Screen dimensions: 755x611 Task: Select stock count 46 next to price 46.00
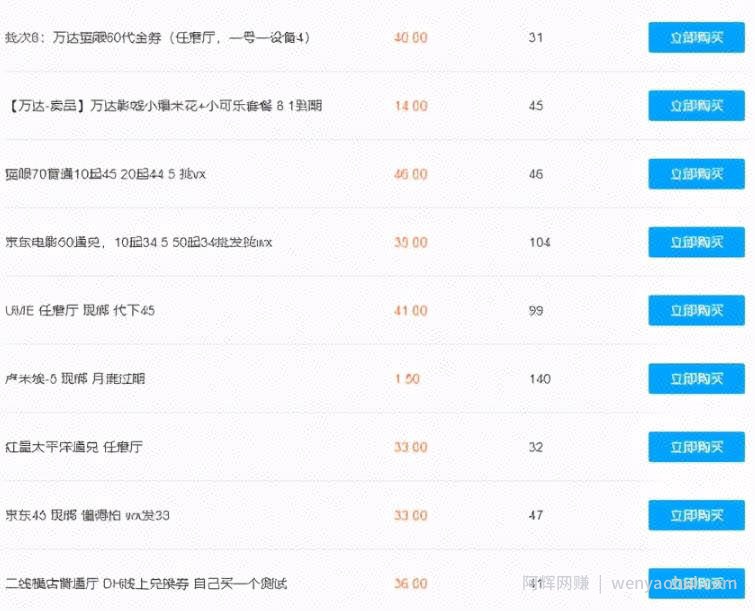coord(536,174)
